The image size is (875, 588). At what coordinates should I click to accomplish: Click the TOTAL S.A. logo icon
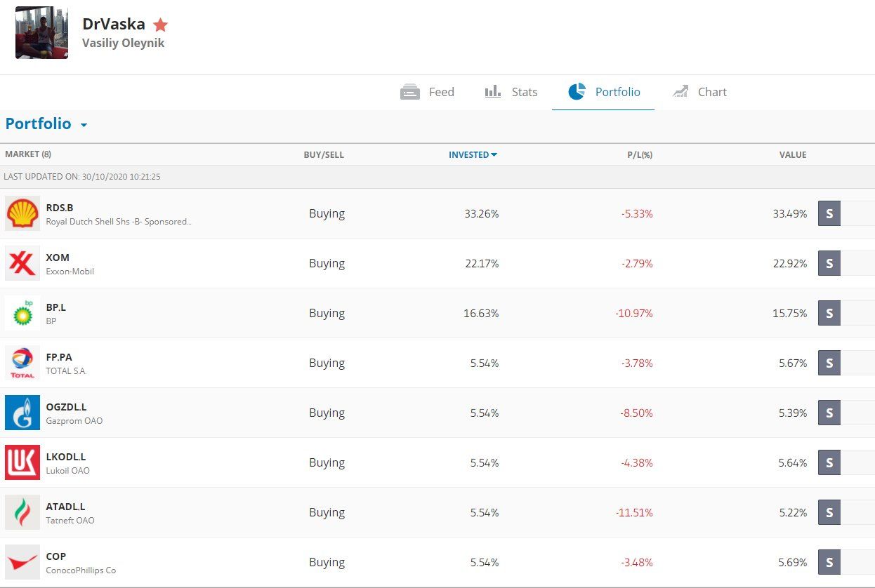pos(22,363)
